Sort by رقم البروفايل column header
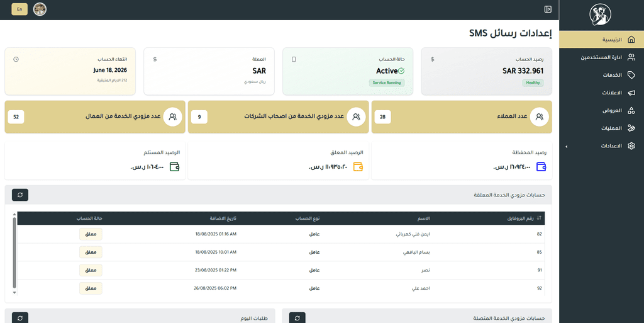Viewport: 644px width, 323px height. [524, 218]
